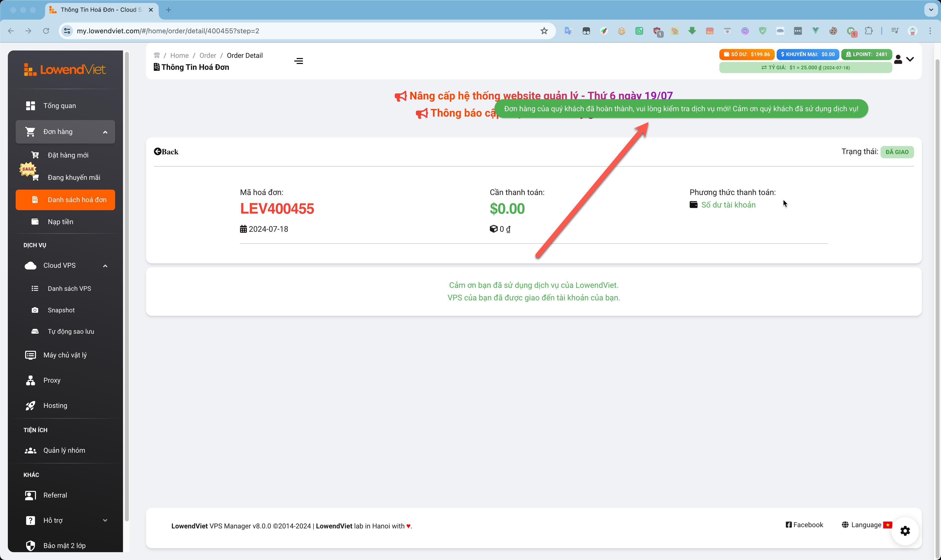
Task: Click the Số dư balance badge
Action: point(747,54)
